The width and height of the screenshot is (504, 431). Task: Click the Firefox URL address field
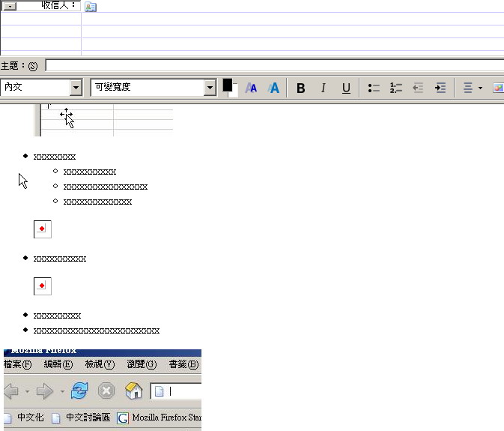click(x=176, y=391)
